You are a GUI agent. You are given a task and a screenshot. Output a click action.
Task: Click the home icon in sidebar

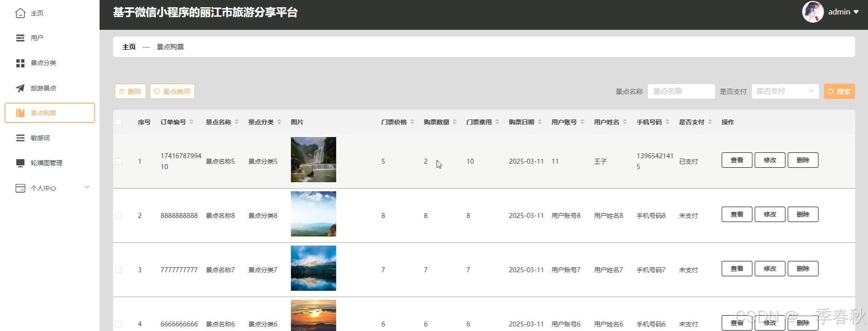tap(20, 13)
